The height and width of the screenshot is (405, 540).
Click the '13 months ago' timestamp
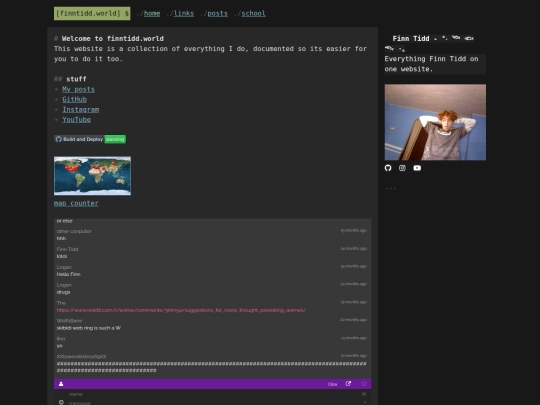click(x=354, y=338)
